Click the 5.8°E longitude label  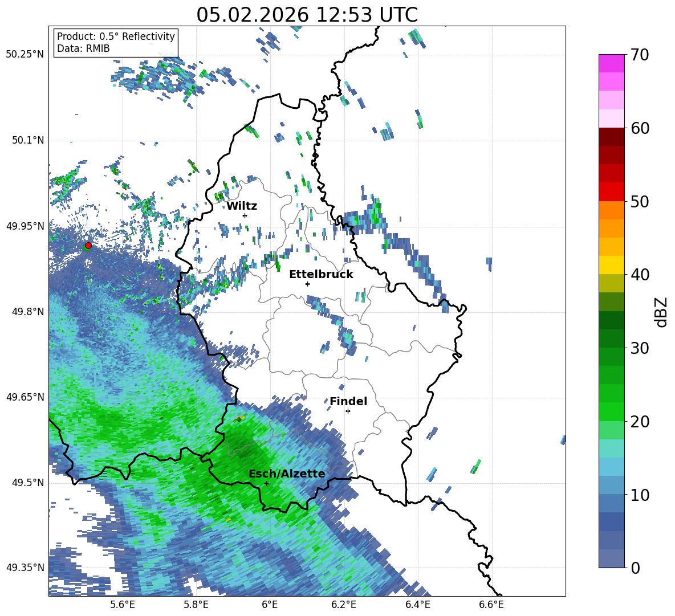(196, 605)
